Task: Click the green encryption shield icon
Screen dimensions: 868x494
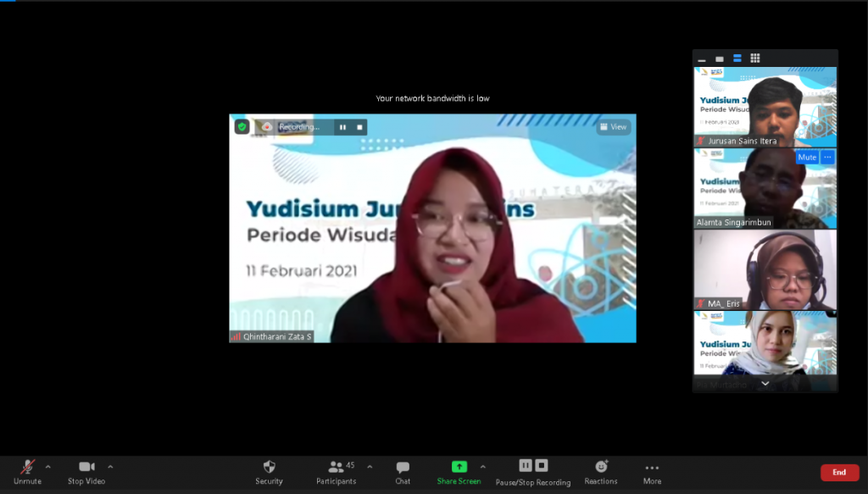Action: click(242, 127)
